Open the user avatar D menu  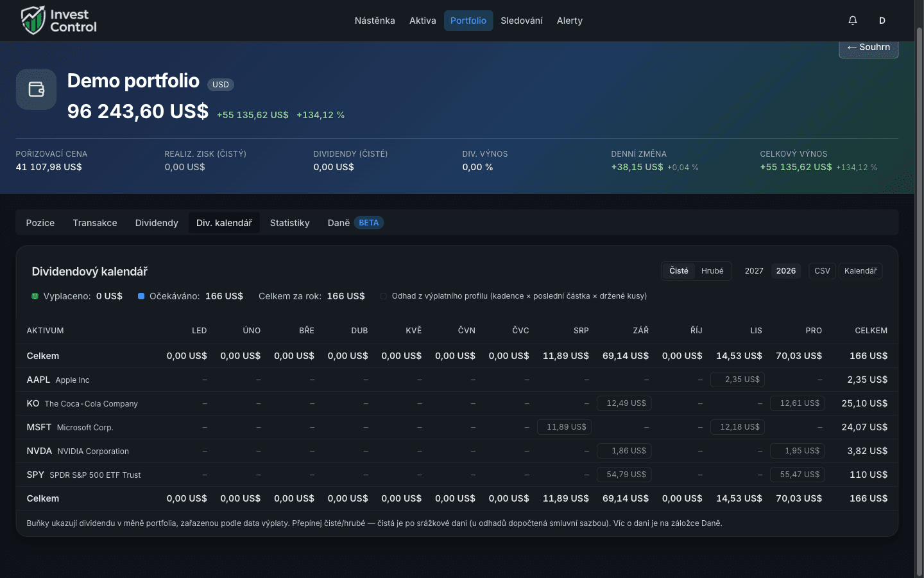pyautogui.click(x=882, y=21)
